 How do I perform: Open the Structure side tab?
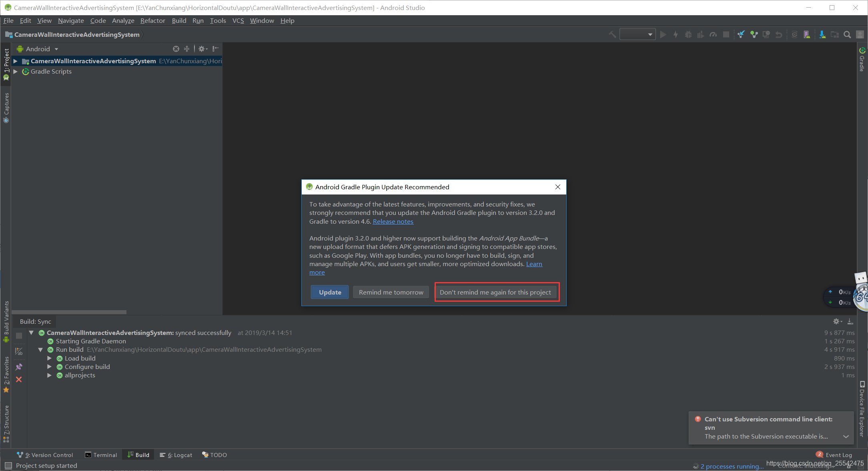coord(6,423)
